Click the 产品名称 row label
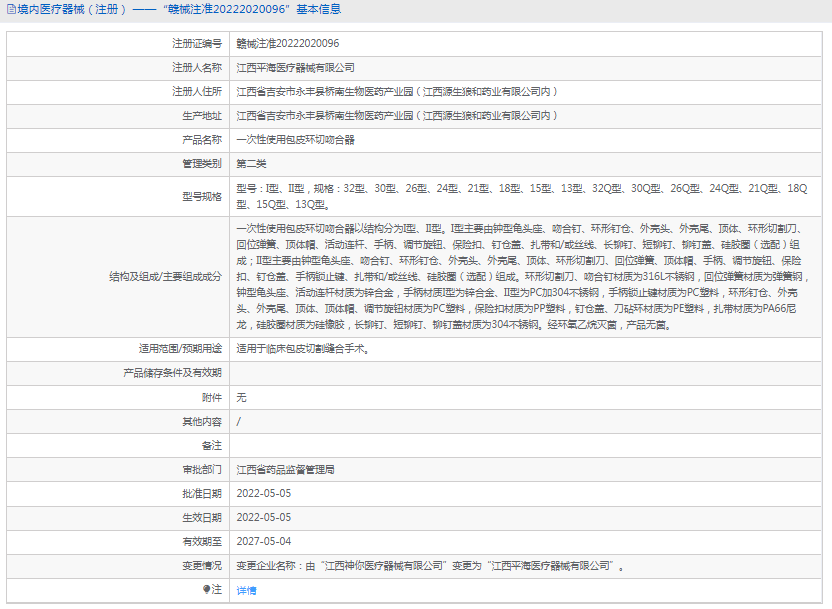The width and height of the screenshot is (832, 609). coord(202,140)
